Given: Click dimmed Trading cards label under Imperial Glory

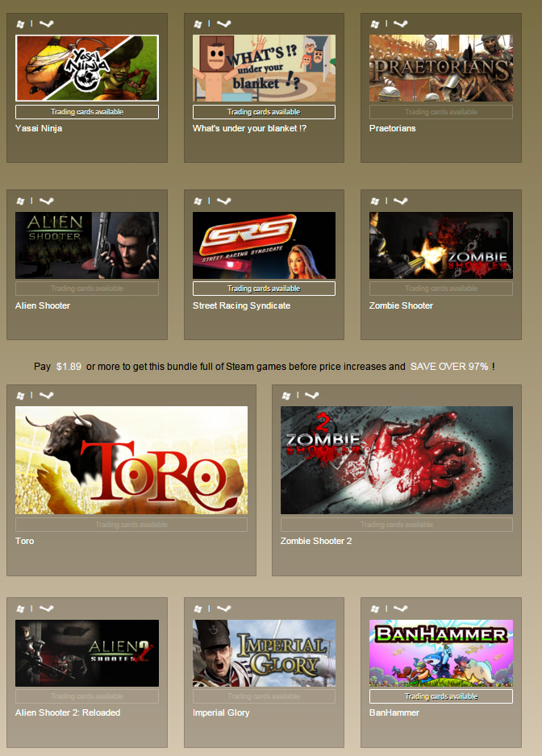Looking at the screenshot, I should 264,696.
